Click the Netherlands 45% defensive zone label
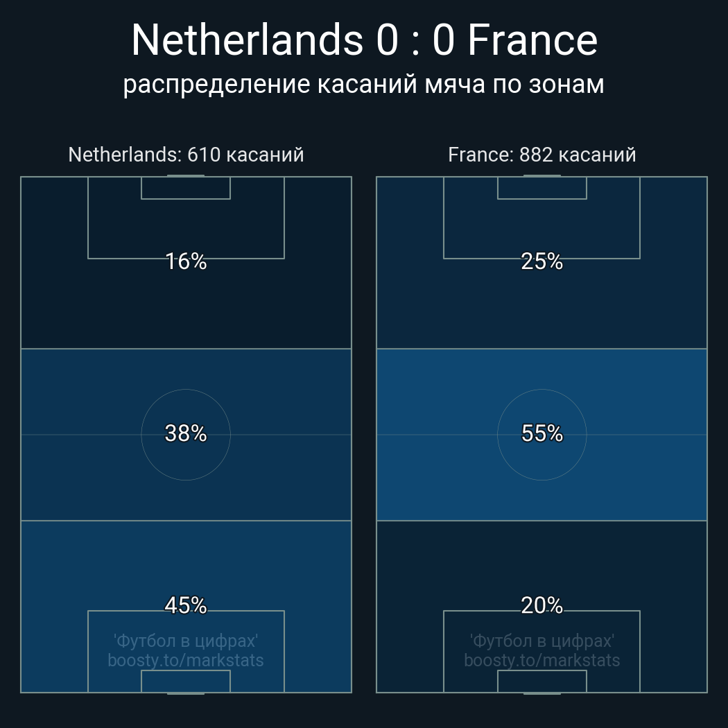 point(186,605)
